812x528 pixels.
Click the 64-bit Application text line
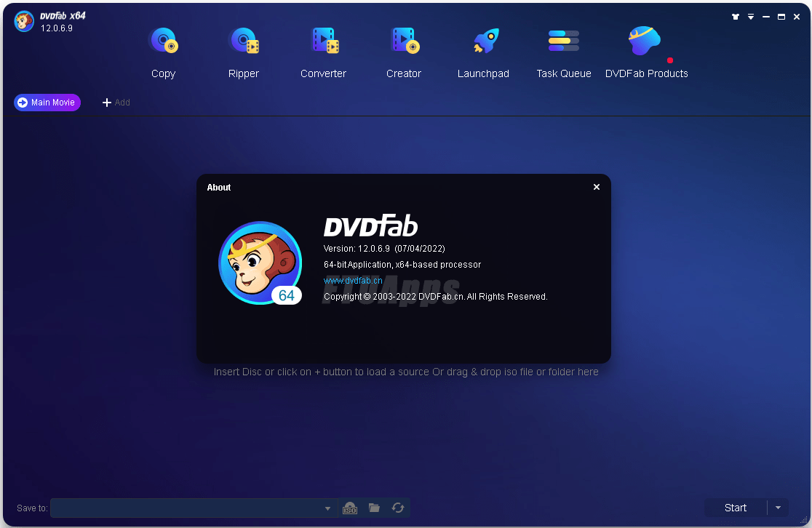pos(402,265)
